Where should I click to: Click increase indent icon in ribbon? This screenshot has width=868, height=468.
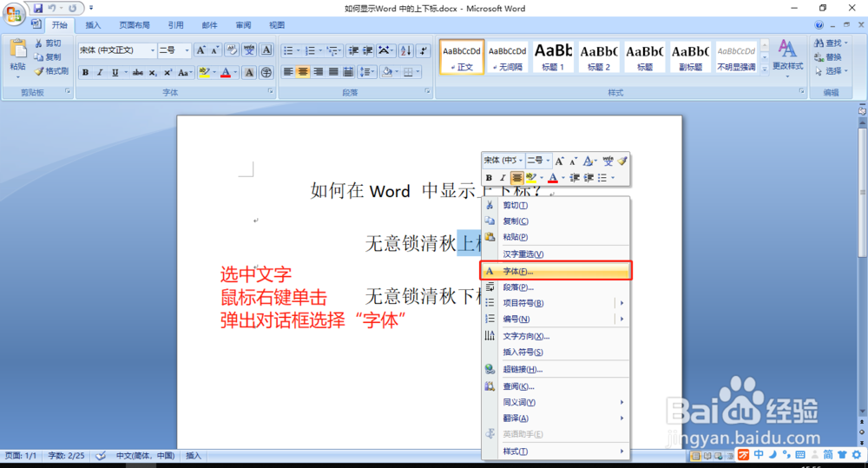click(x=367, y=50)
